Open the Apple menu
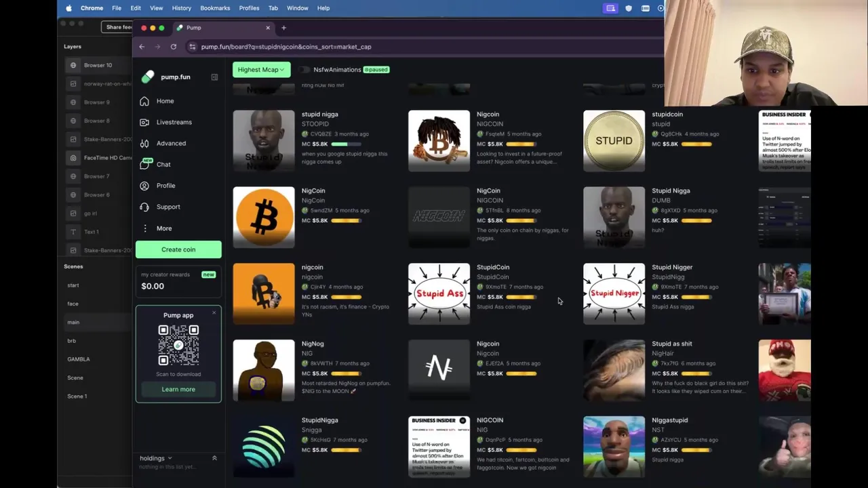The height and width of the screenshot is (488, 868). (x=68, y=8)
